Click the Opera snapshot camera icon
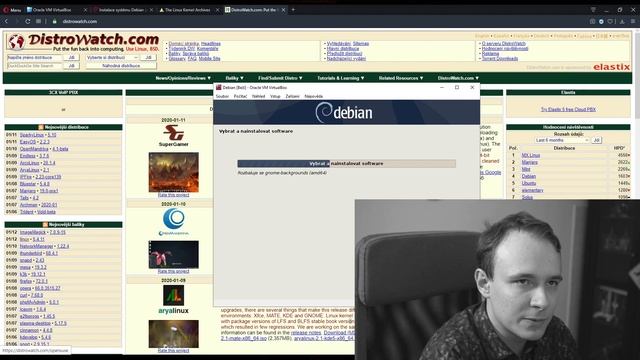 592,21
